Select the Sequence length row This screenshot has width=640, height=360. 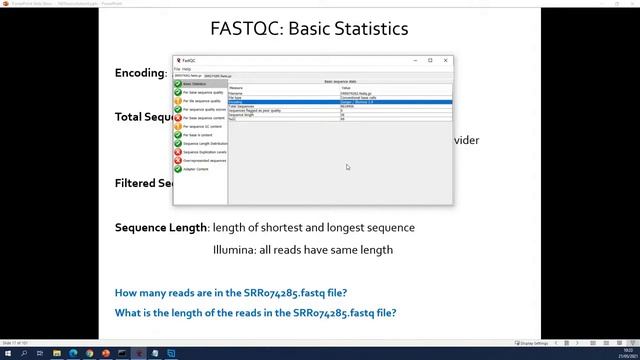[340, 115]
